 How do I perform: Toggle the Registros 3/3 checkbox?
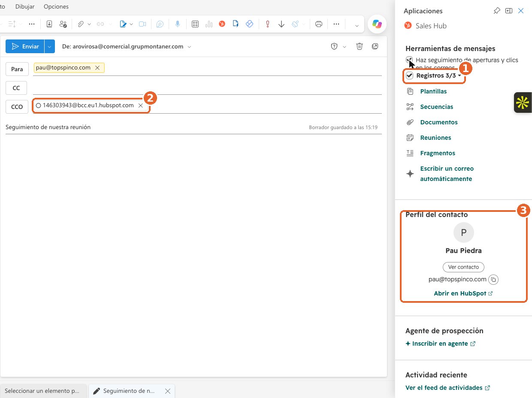coord(410,75)
